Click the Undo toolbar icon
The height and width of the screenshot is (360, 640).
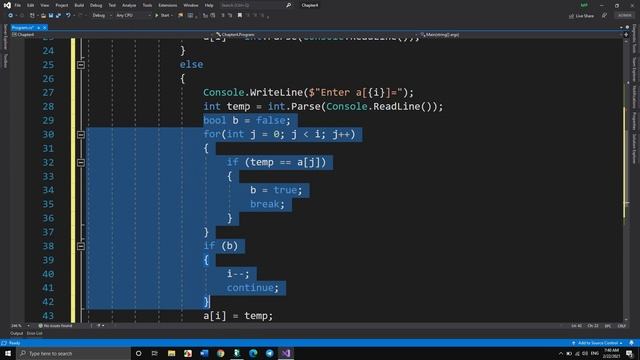(x=68, y=16)
